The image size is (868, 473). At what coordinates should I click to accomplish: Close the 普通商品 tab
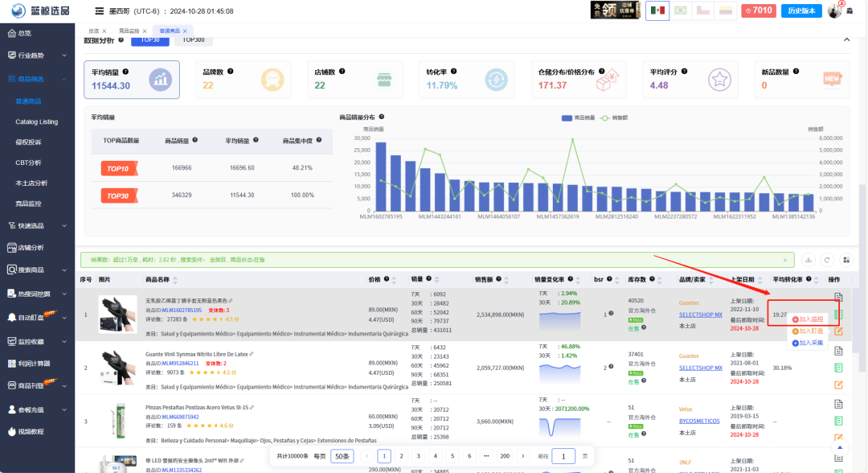[x=185, y=31]
